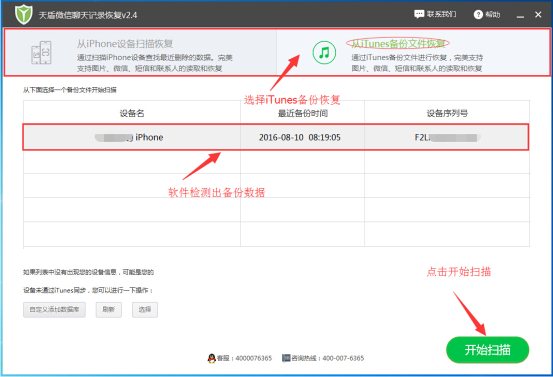Close the recovery tool window

[538, 14]
